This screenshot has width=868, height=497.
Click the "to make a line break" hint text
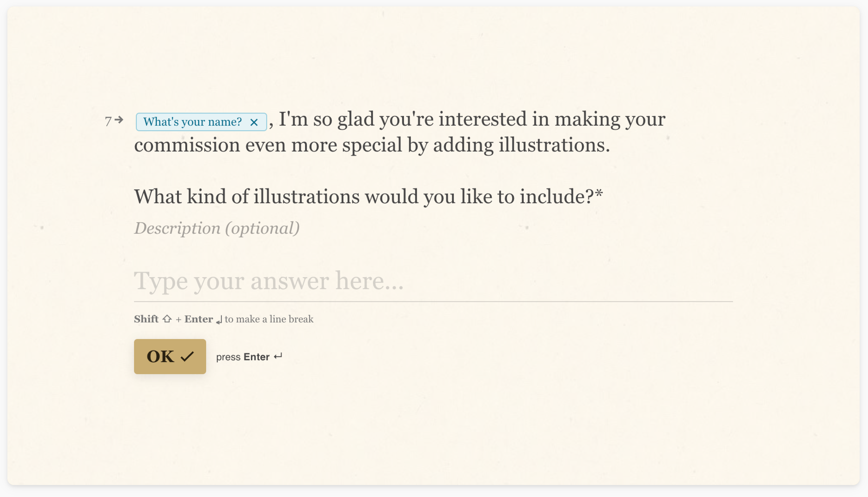pyautogui.click(x=269, y=319)
